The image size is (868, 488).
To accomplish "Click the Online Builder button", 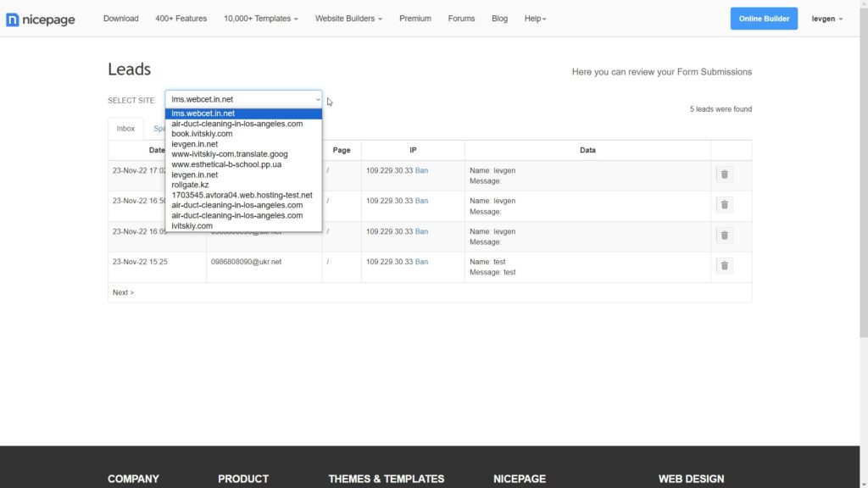I will 764,19.
